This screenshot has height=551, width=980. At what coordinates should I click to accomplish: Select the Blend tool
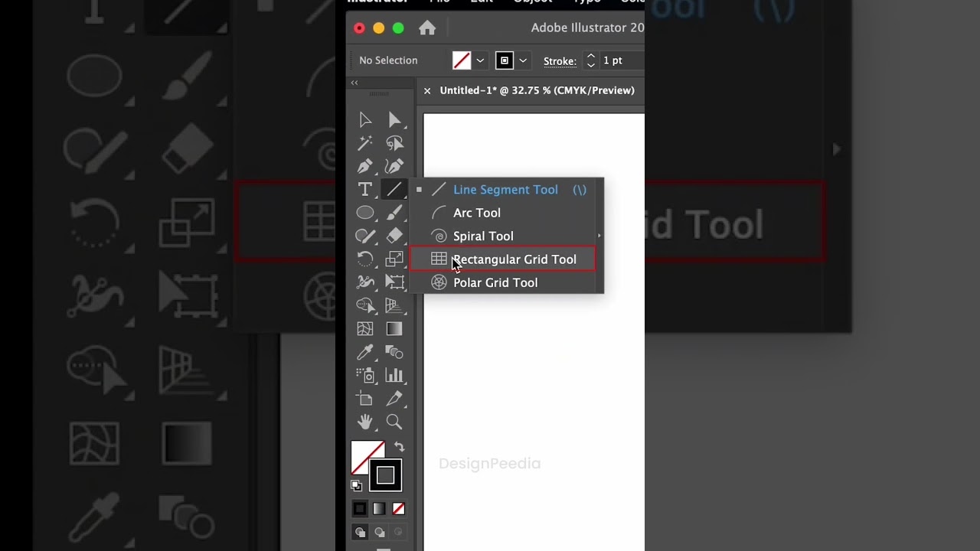pos(394,352)
